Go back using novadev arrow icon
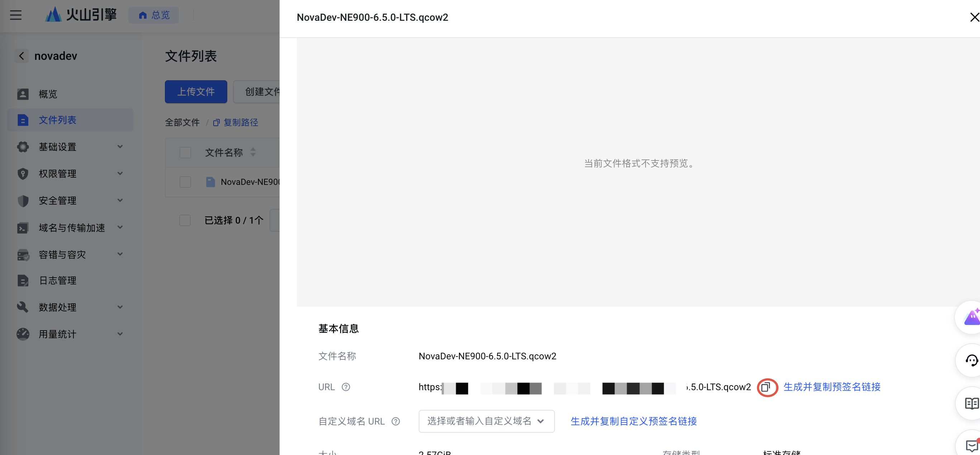Viewport: 980px width, 455px height. pyautogui.click(x=21, y=56)
